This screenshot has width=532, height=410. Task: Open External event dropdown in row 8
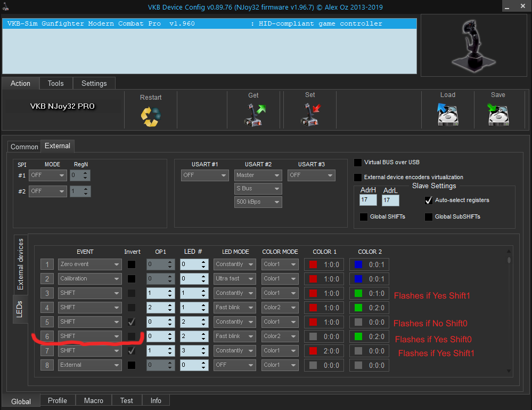[89, 365]
